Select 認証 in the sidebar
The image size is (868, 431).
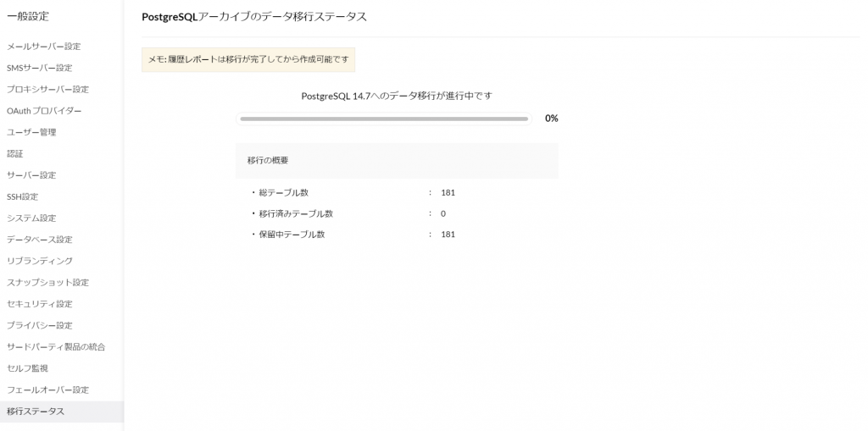click(15, 154)
